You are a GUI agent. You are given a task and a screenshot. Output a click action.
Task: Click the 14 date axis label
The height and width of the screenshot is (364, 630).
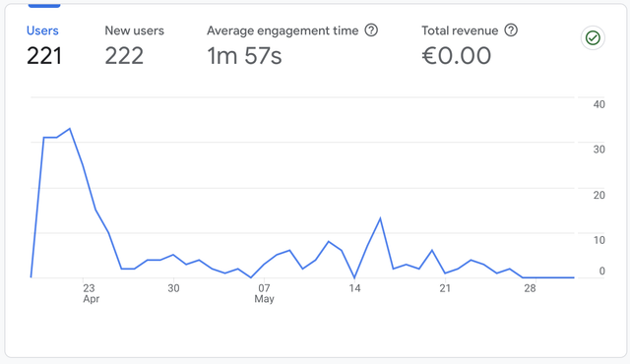tap(354, 288)
